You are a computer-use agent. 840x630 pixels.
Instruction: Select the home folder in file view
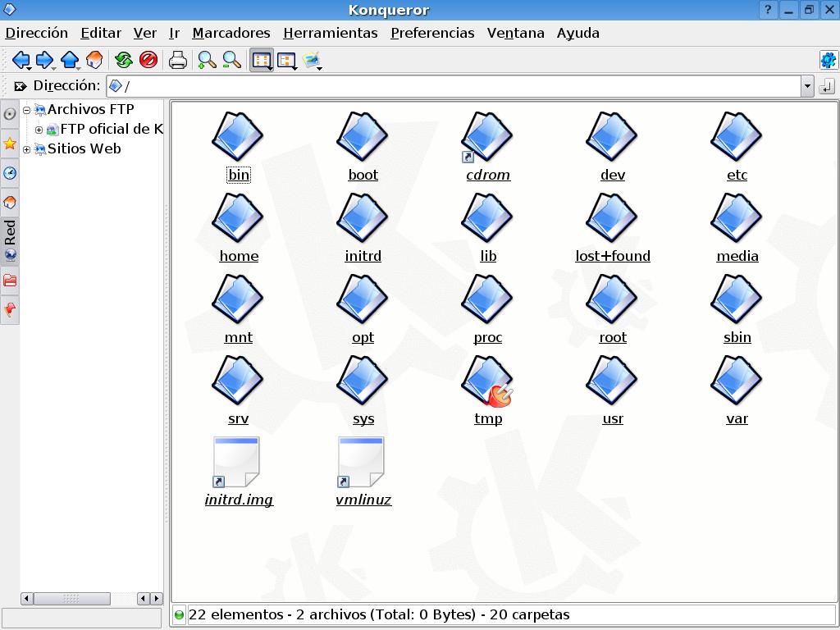click(238, 218)
